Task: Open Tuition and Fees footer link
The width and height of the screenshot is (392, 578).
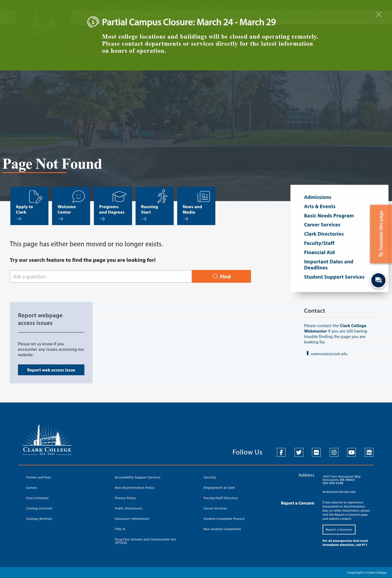Action: pos(38,477)
